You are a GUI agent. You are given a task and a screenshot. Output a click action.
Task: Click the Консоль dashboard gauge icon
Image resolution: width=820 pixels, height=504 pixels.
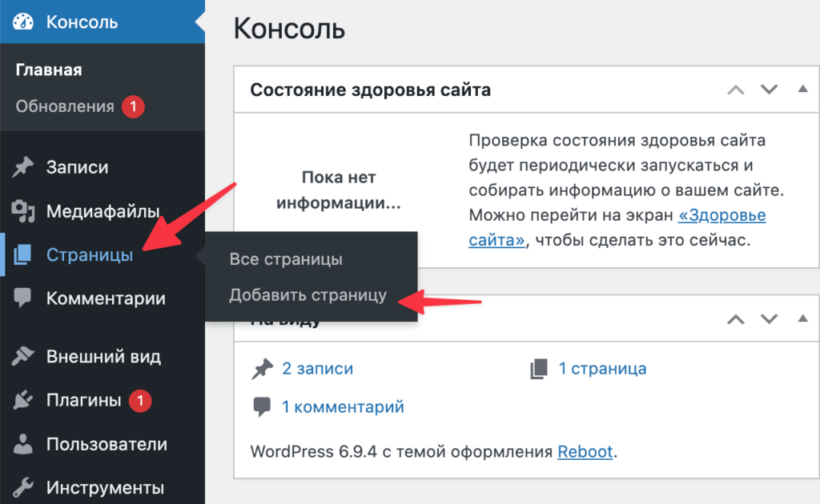[x=23, y=22]
